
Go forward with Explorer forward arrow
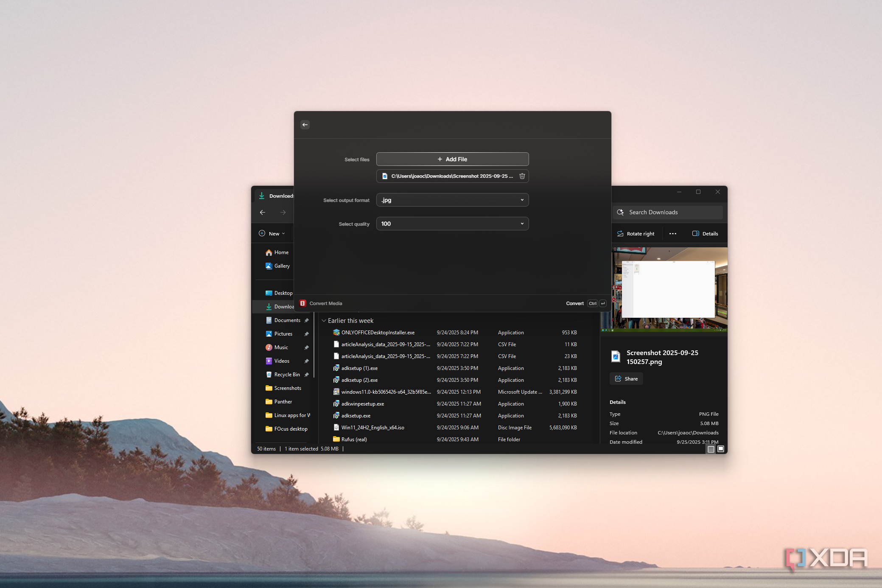[283, 212]
